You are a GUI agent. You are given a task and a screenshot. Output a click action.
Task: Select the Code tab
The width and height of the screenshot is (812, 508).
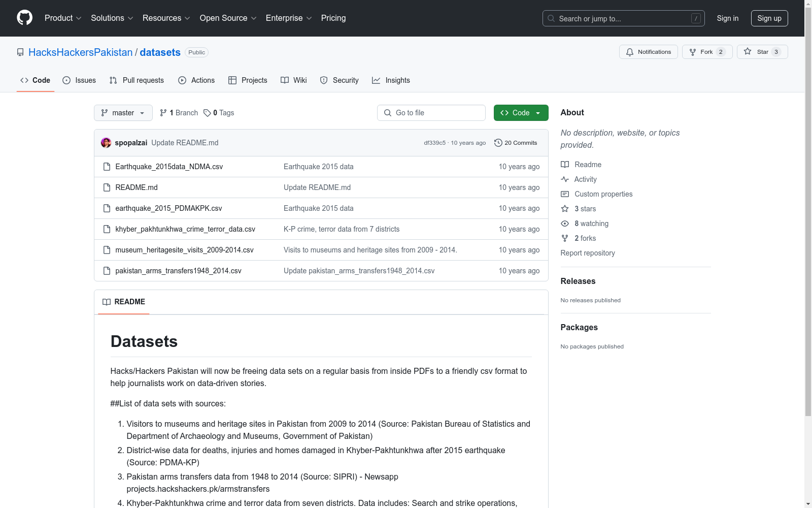36,80
